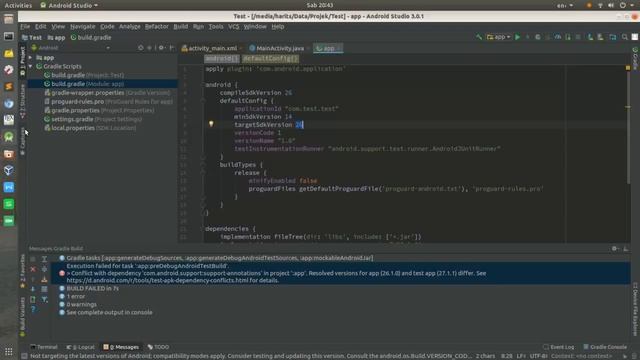The image size is (640, 360).
Task: Toggle the Device File Explorer side panel
Action: (x=635, y=308)
